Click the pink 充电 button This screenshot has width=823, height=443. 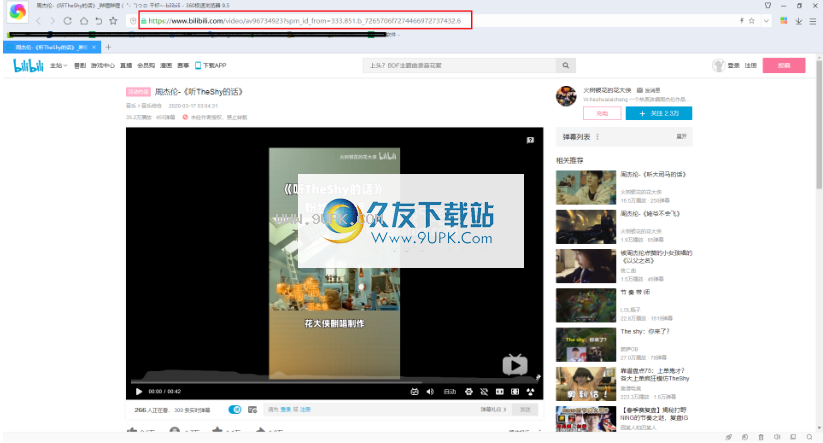click(x=602, y=113)
